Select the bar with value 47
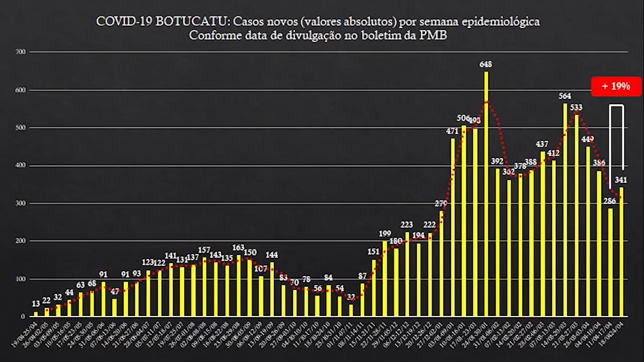Image resolution: width=644 pixels, height=362 pixels. [114, 307]
